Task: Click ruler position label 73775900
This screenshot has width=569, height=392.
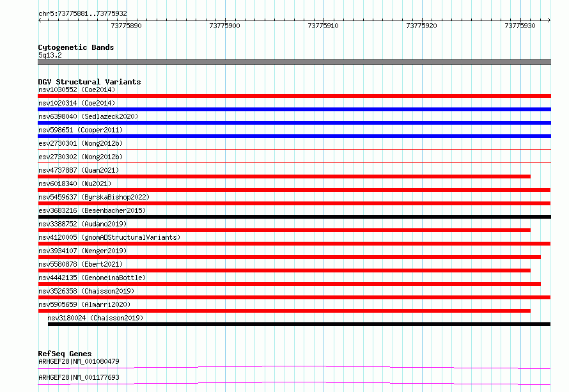Action: [224, 26]
